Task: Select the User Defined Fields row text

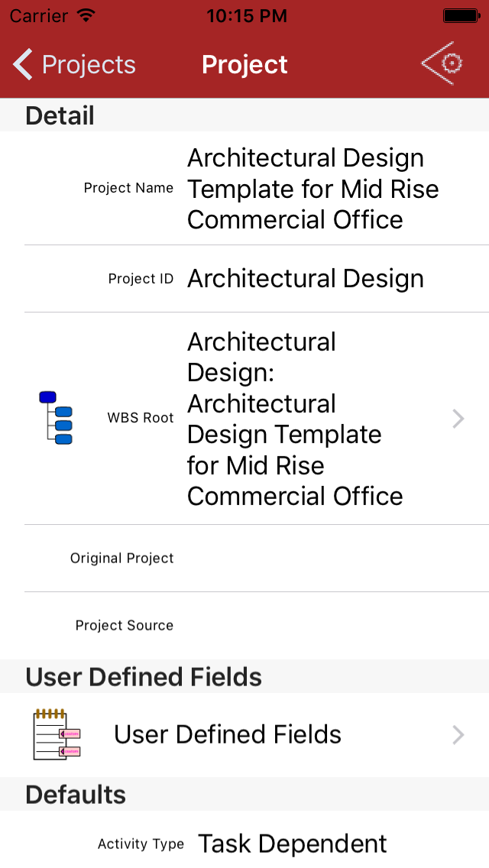Action: pos(228,734)
